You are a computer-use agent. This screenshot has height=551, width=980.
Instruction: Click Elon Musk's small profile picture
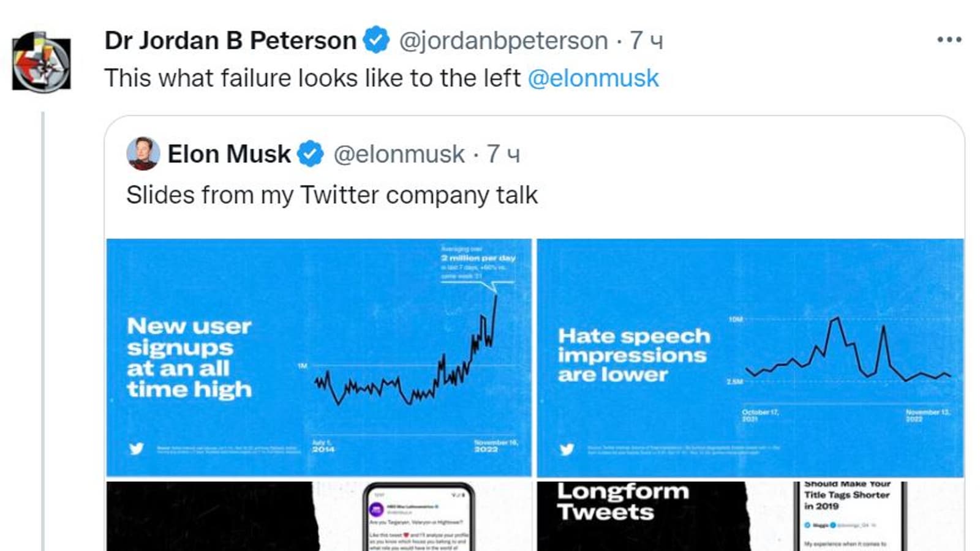(143, 154)
